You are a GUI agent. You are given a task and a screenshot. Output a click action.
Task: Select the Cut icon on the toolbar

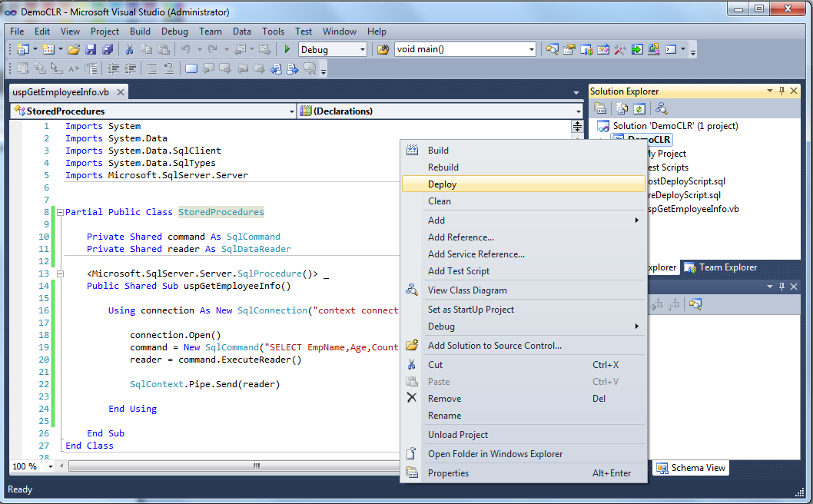pos(128,49)
